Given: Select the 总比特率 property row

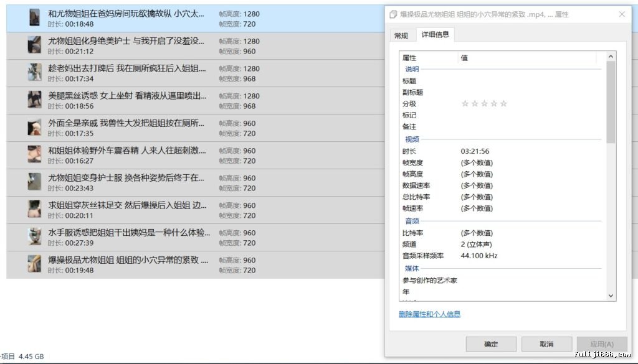Looking at the screenshot, I should click(502, 197).
